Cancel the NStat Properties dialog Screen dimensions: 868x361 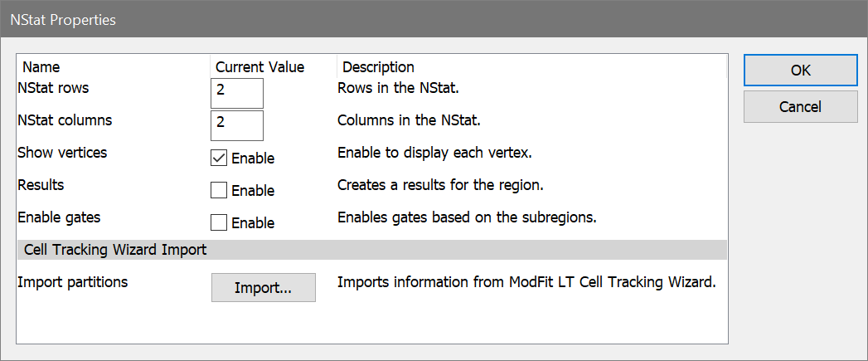800,107
